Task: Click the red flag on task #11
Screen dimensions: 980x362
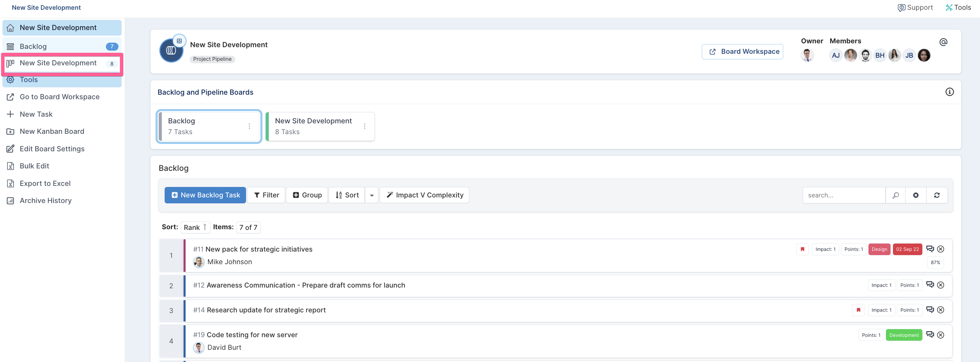Action: (802, 249)
